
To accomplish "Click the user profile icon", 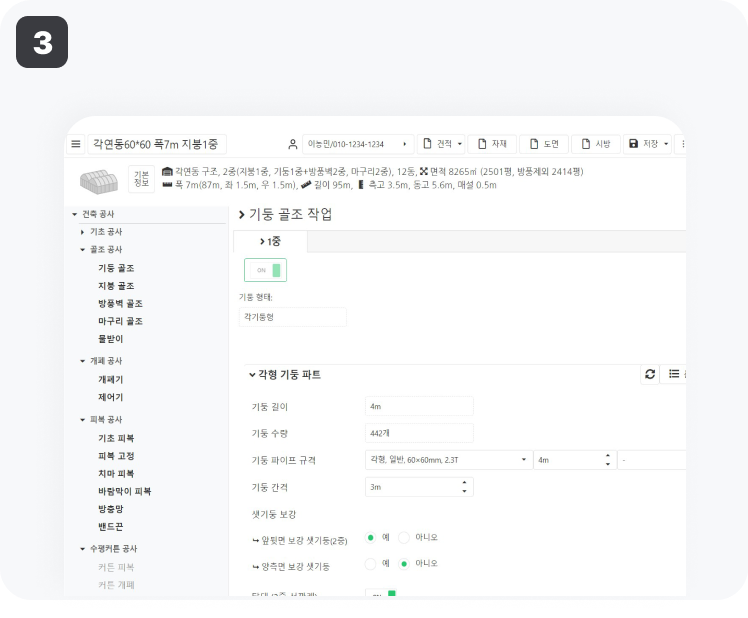I will (293, 144).
